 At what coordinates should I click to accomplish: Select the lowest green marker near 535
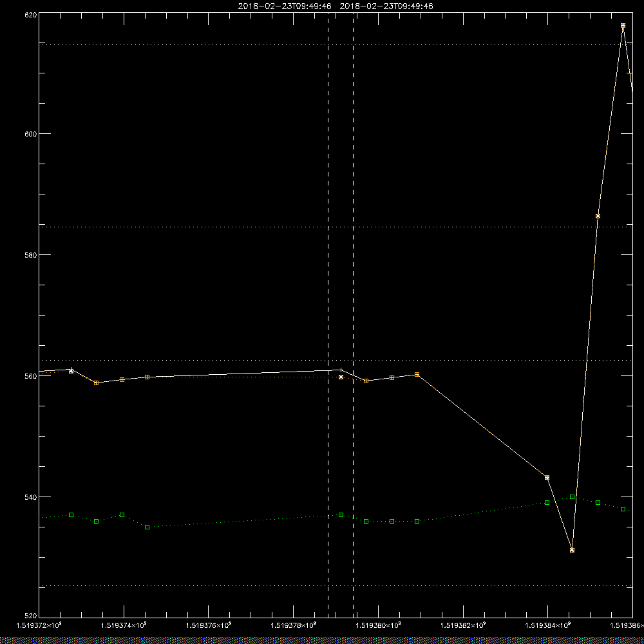(147, 527)
